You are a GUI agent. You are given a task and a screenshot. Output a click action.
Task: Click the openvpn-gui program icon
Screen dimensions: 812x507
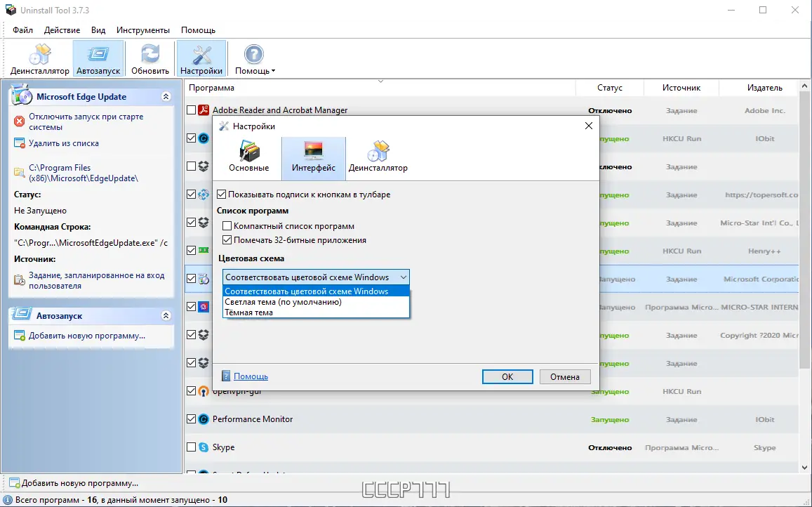tap(204, 391)
